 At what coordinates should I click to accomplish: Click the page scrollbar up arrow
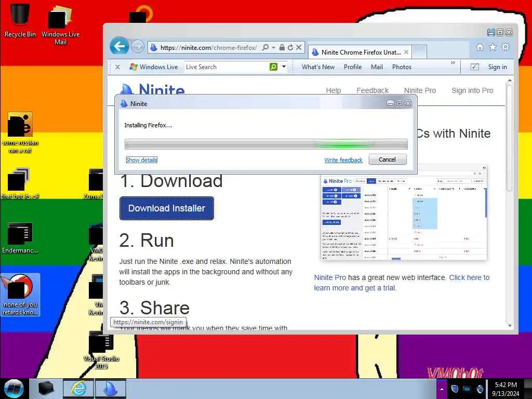point(509,81)
